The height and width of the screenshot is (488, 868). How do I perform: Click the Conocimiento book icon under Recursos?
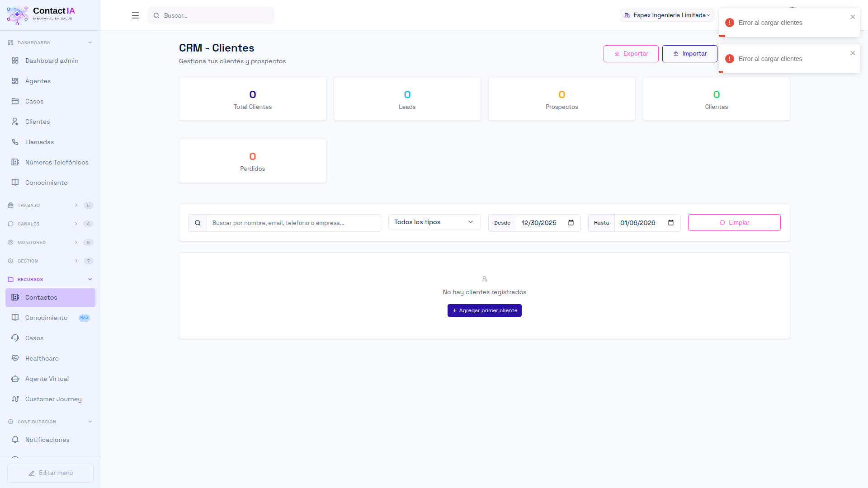point(15,318)
